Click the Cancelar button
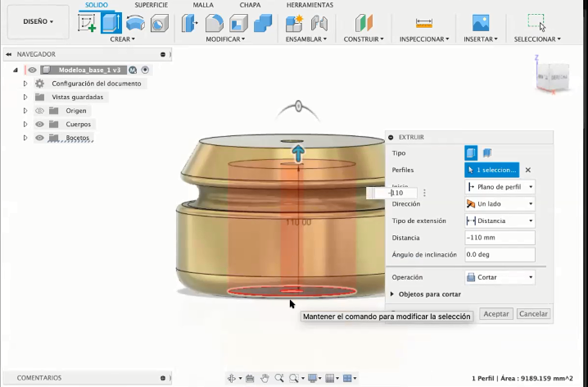588x387 pixels. tap(533, 314)
